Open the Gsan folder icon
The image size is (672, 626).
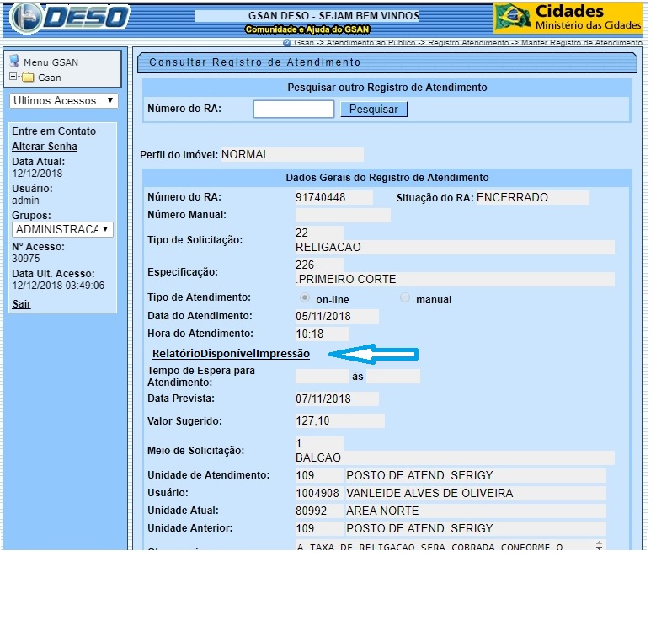pos(28,78)
